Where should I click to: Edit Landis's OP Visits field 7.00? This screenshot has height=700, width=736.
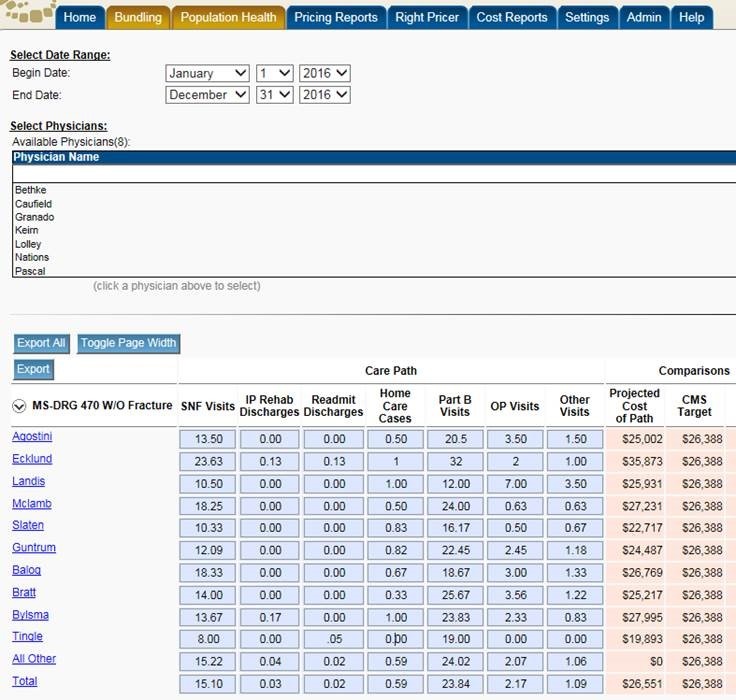pos(515,484)
